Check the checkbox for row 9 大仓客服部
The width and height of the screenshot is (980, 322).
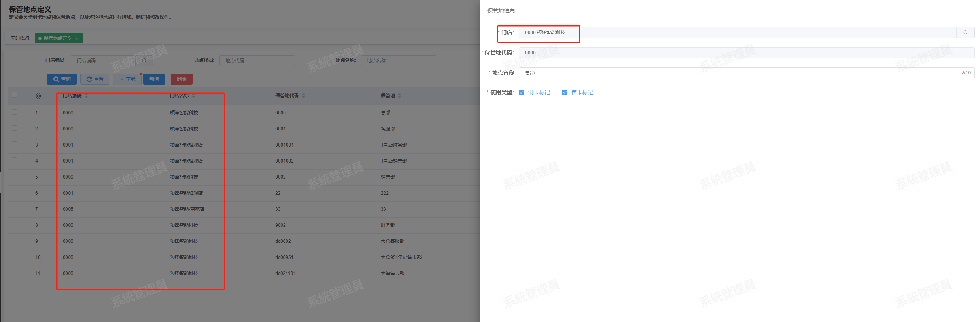[15, 241]
